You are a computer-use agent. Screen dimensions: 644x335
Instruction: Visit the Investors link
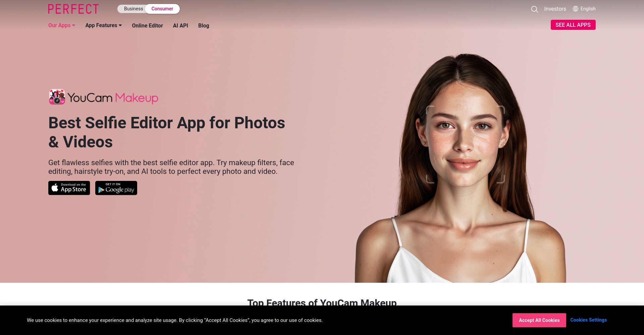555,9
